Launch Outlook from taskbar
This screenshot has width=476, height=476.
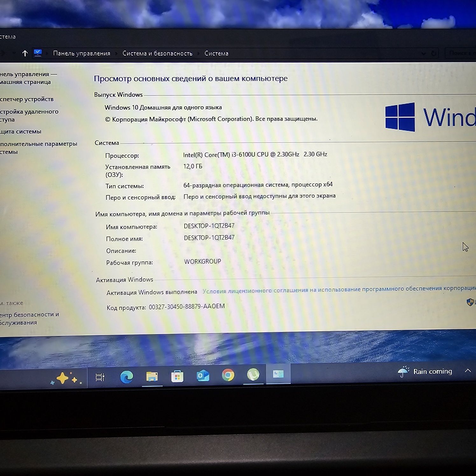coord(203,375)
